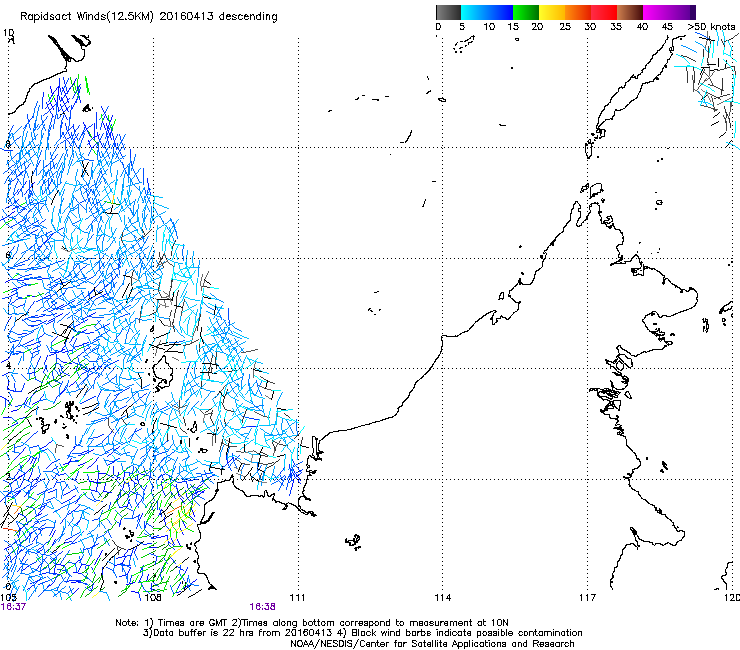Image resolution: width=740 pixels, height=650 pixels.
Task: Click the 'Rapidscat Winds(12.5KM) 20160413 descending' title
Action: [x=149, y=17]
